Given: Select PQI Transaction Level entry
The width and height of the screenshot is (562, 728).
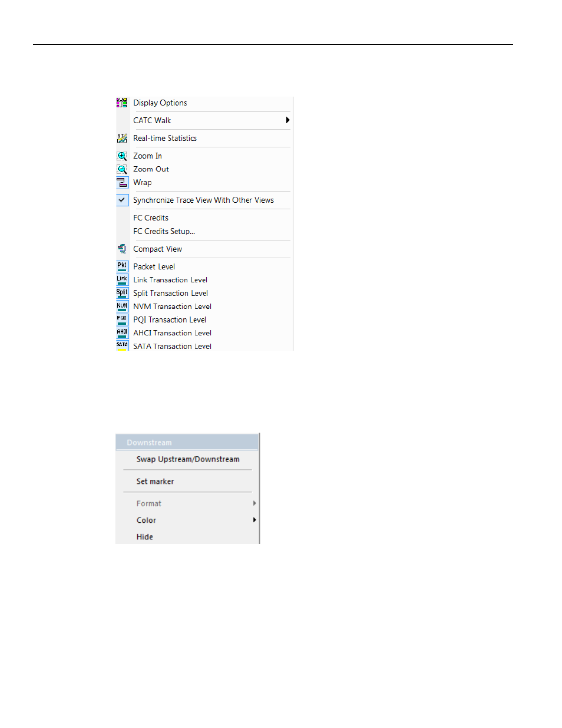Looking at the screenshot, I should click(170, 319).
